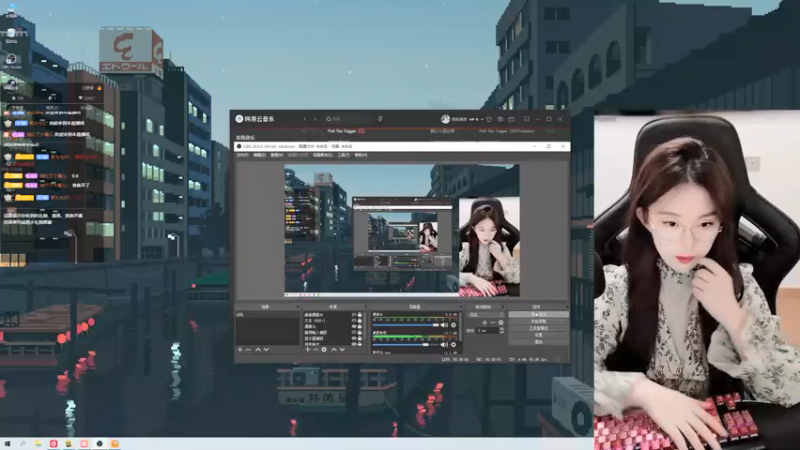Open Mixer panel dock options corner icon
The image size is (800, 450).
point(461,307)
